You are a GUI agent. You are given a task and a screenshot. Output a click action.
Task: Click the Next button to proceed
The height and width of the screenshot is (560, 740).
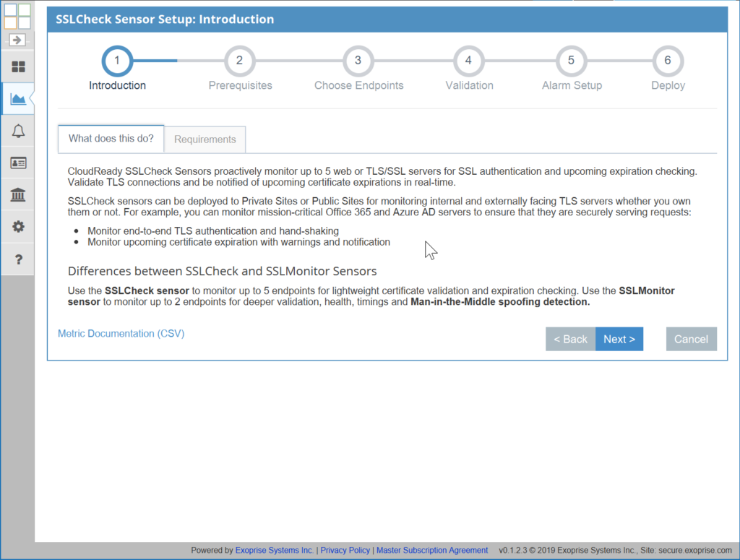click(619, 339)
